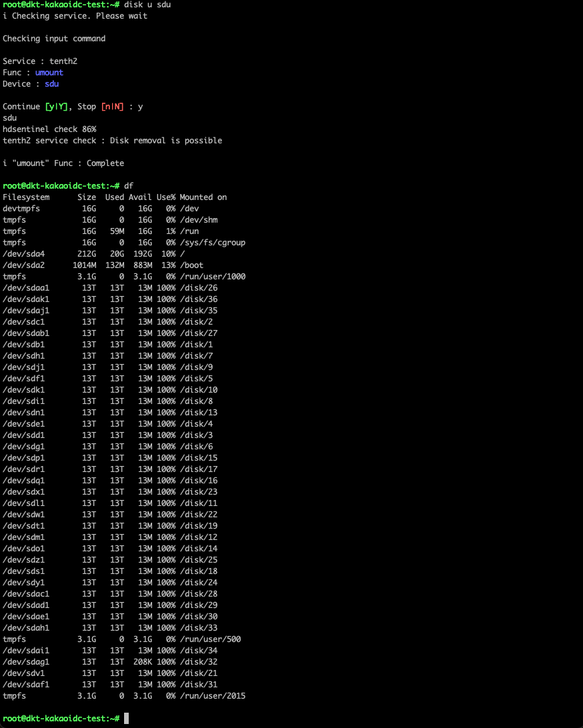583x728 pixels.
Task: Click the '208K' available value
Action: 143,662
